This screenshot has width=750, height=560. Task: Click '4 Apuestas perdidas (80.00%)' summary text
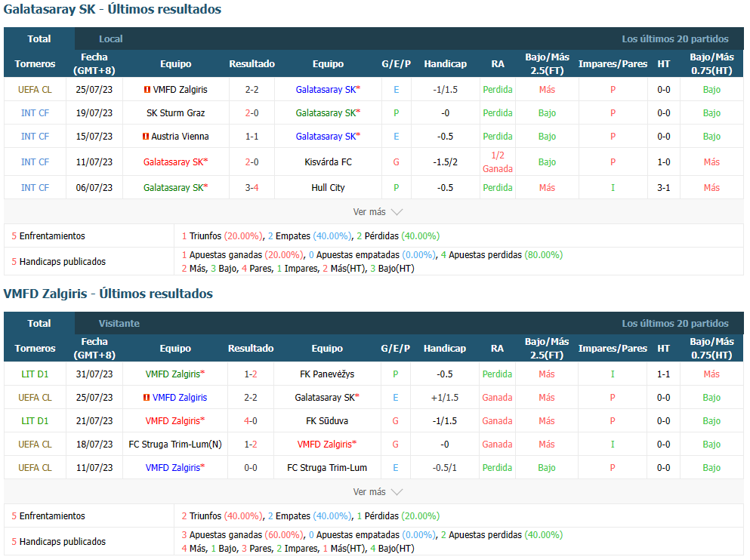(x=502, y=255)
